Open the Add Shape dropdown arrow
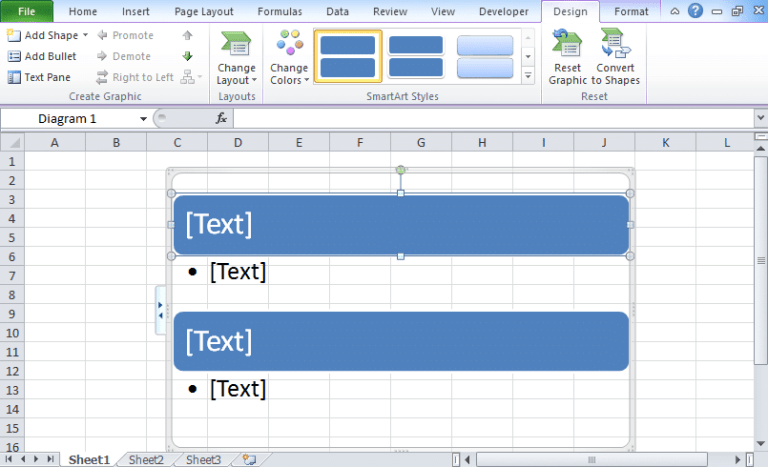 pos(85,35)
